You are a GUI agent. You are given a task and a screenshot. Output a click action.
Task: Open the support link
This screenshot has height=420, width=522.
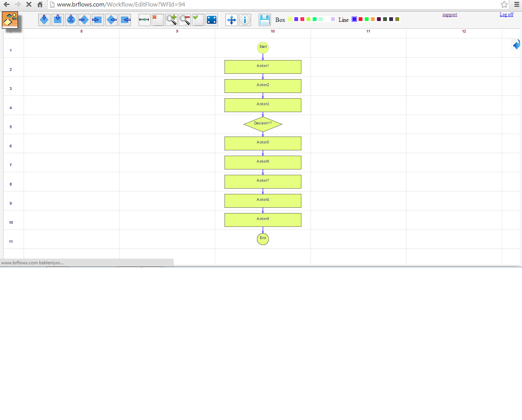pos(450,15)
